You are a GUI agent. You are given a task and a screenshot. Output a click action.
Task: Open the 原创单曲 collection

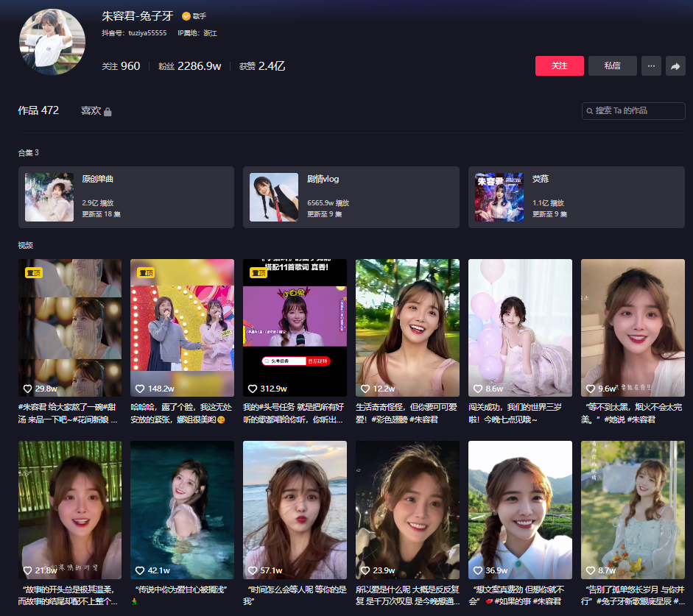tap(126, 197)
